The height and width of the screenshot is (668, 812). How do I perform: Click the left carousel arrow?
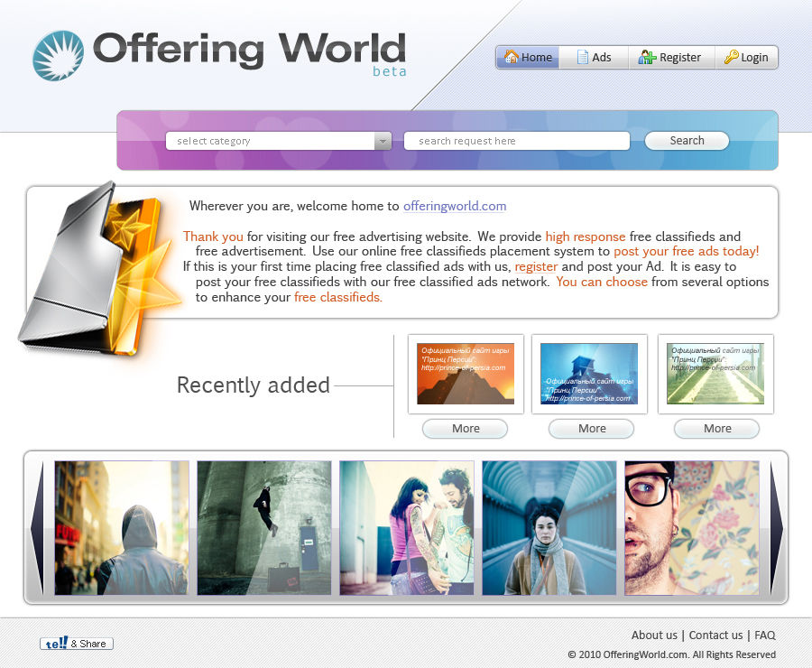pos(38,528)
